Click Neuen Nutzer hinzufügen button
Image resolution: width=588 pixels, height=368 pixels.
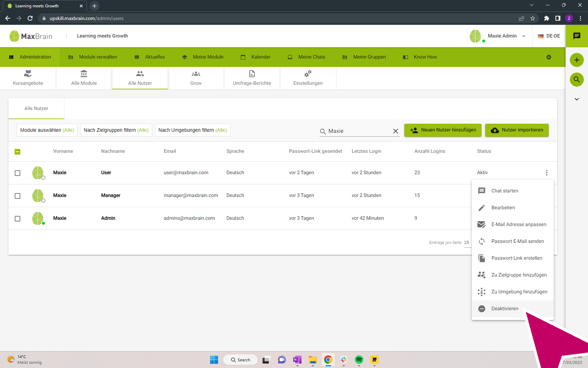443,130
